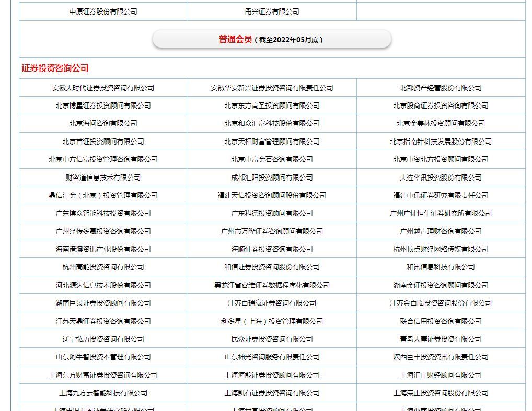Click 广州经传多赢投资咨询有限公司
Viewport: 532px width, 411px height.
[x=103, y=231]
